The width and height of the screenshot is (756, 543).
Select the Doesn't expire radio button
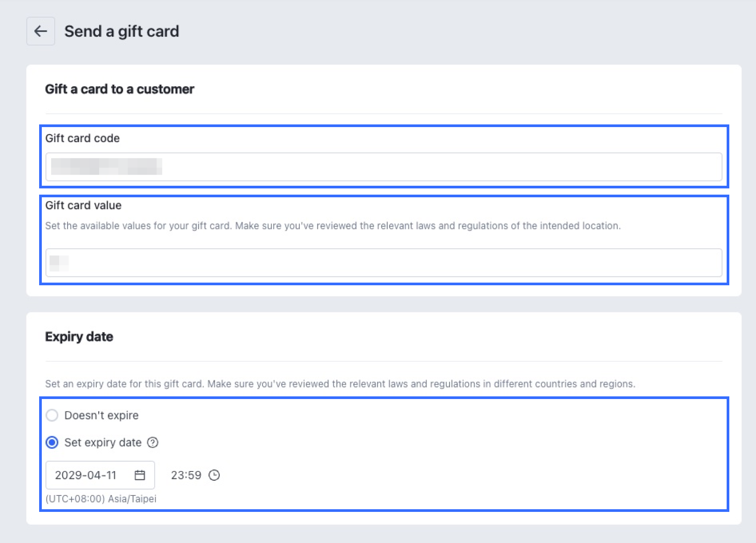[52, 415]
